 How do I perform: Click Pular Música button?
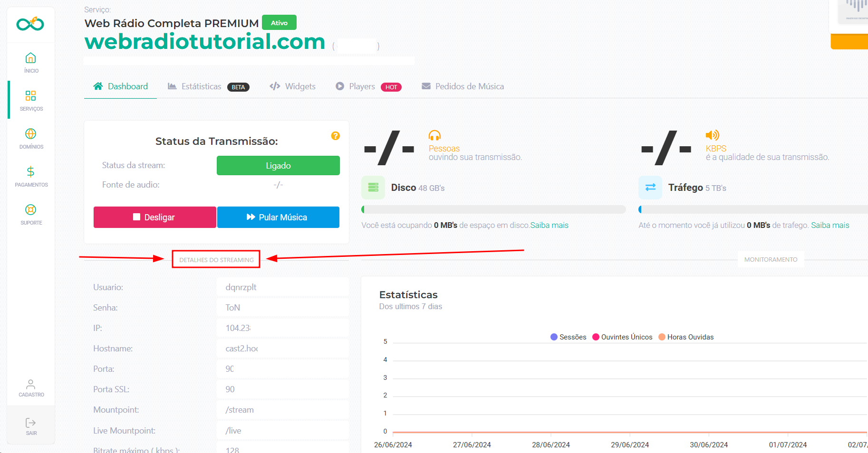(278, 217)
